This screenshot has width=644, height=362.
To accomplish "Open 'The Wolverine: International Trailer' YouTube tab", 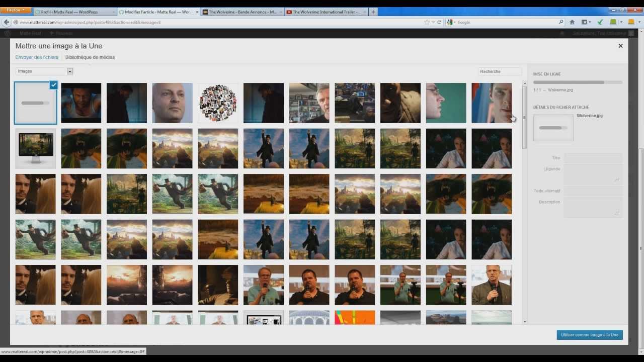I will (x=326, y=12).
